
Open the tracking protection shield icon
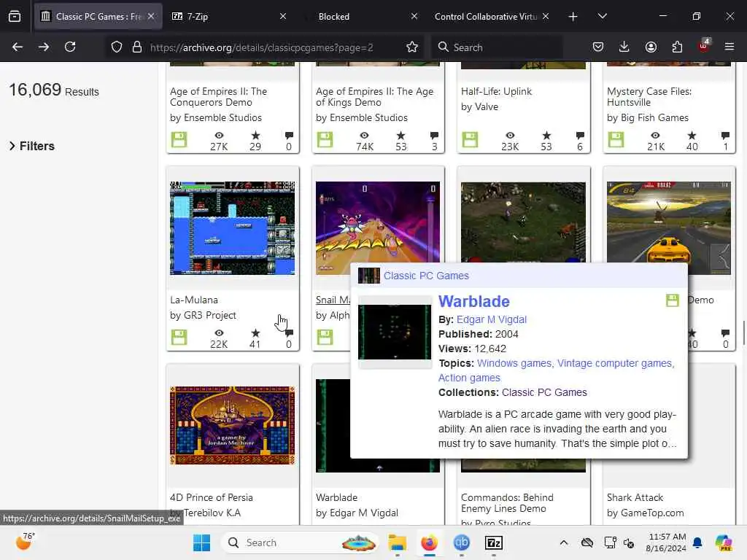click(x=117, y=47)
